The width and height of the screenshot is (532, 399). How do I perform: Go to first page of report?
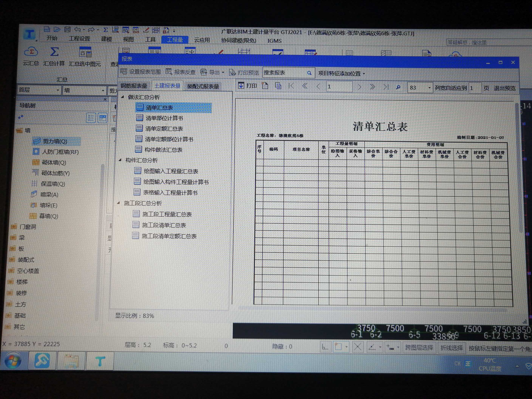point(291,86)
